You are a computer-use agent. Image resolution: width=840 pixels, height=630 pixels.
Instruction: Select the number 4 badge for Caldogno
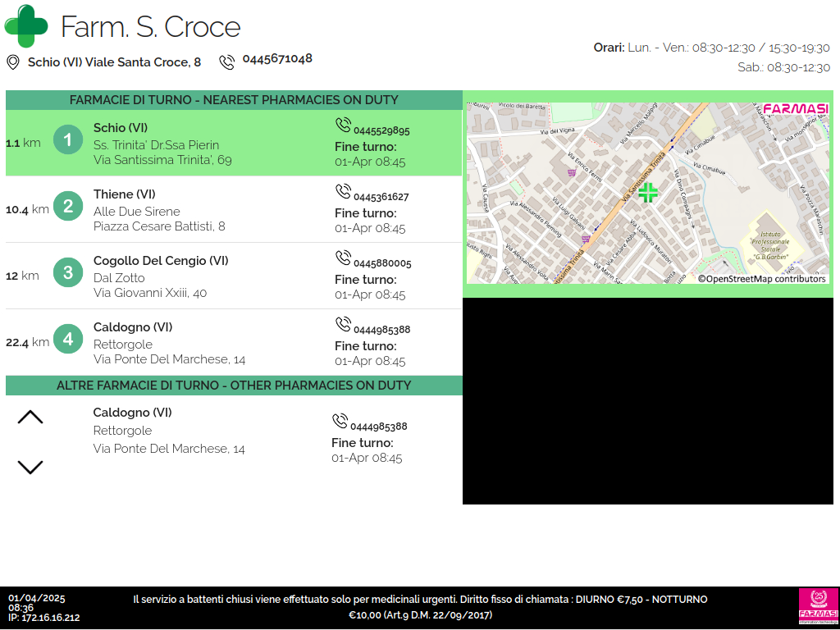[x=68, y=339]
